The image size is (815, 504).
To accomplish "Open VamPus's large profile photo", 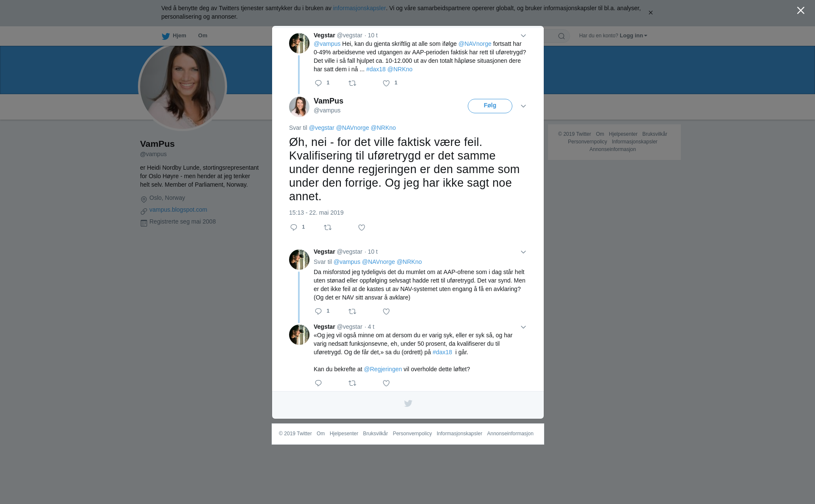I will 183,87.
